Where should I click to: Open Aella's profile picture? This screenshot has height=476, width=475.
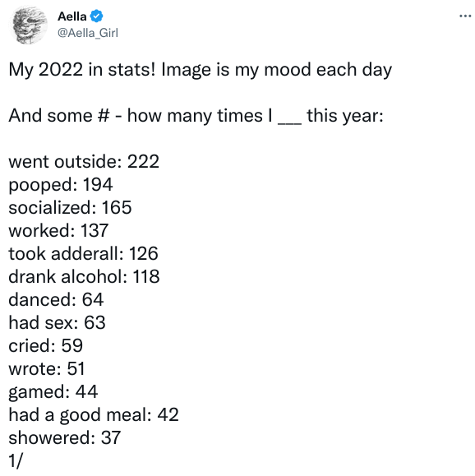[x=30, y=25]
